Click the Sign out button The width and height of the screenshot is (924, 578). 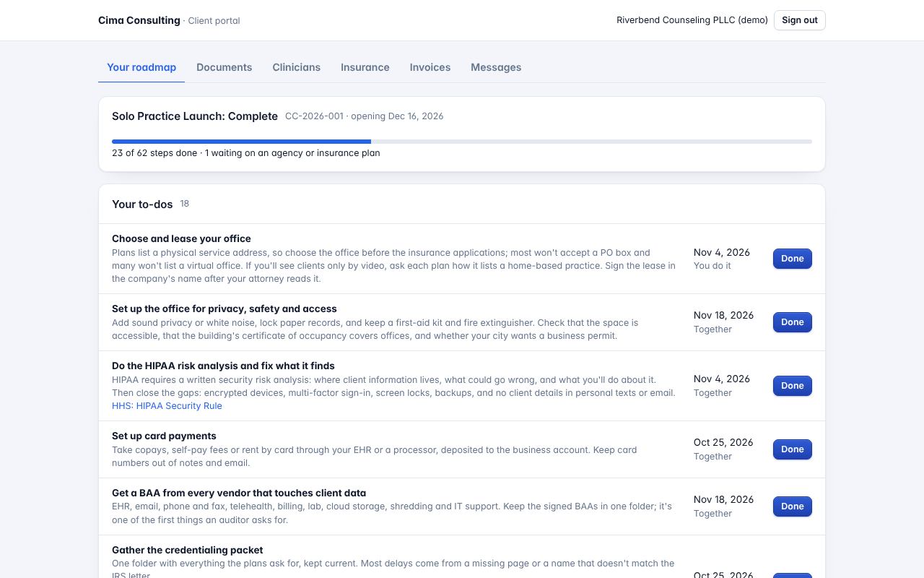tap(800, 20)
